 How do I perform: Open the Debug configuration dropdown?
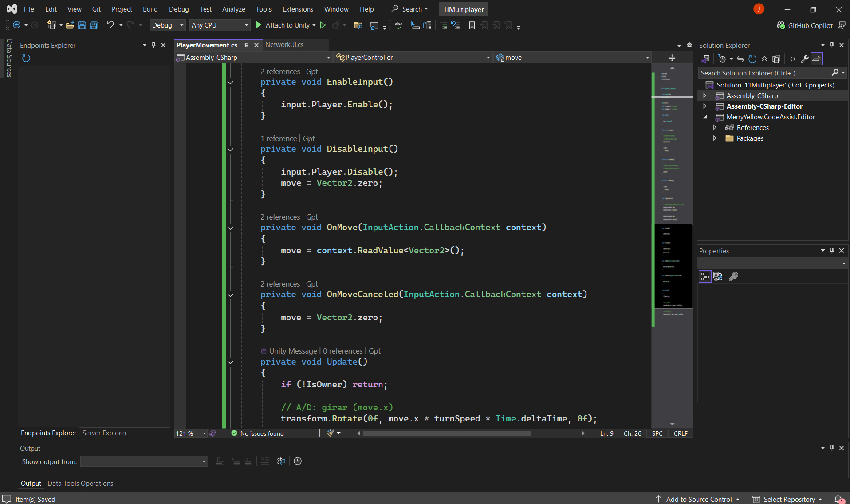pyautogui.click(x=167, y=25)
